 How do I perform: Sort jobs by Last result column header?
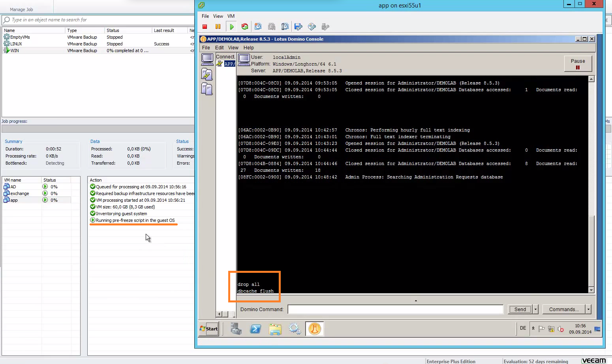pyautogui.click(x=169, y=30)
